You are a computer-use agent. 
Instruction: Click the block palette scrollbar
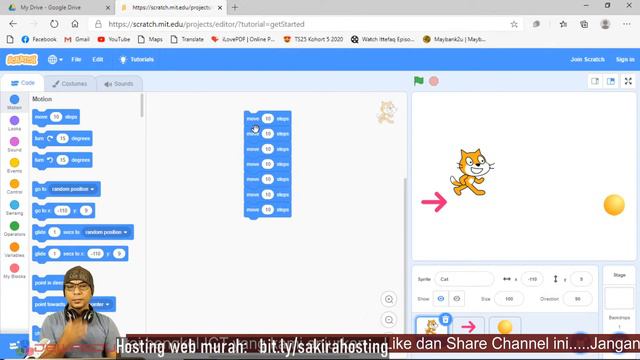coord(142,105)
